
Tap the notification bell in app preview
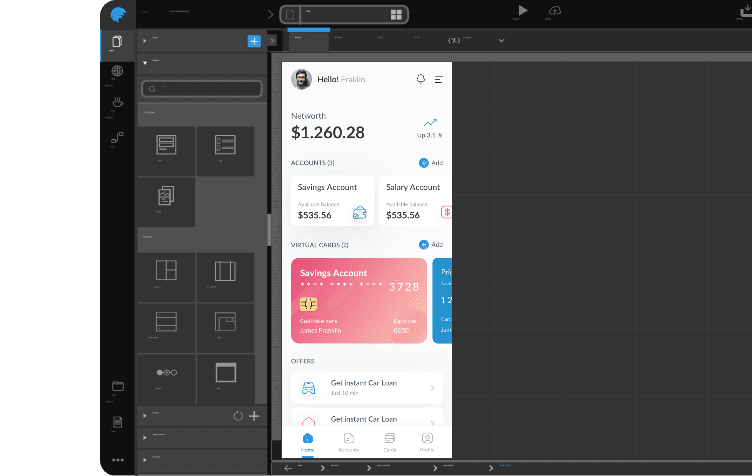[420, 79]
